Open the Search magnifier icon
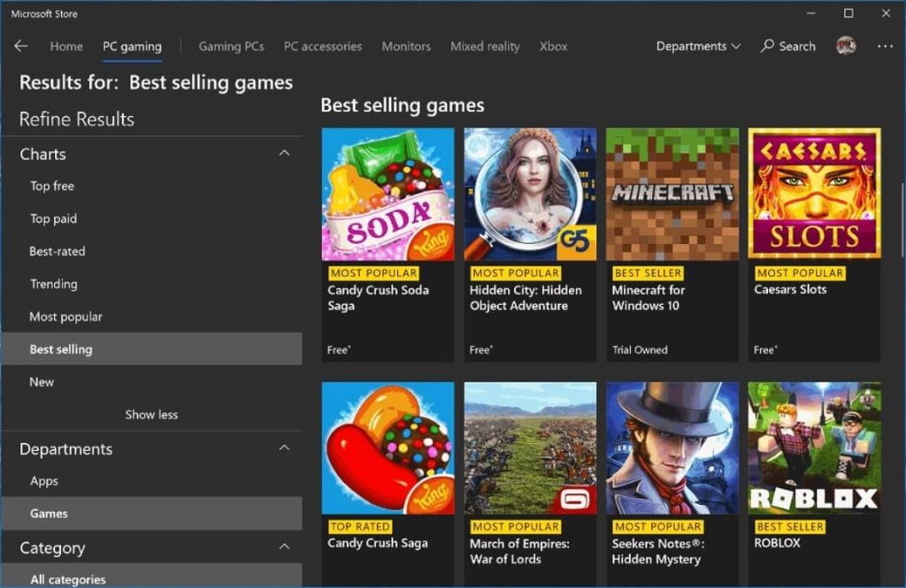Image resolution: width=906 pixels, height=588 pixels. coord(767,46)
